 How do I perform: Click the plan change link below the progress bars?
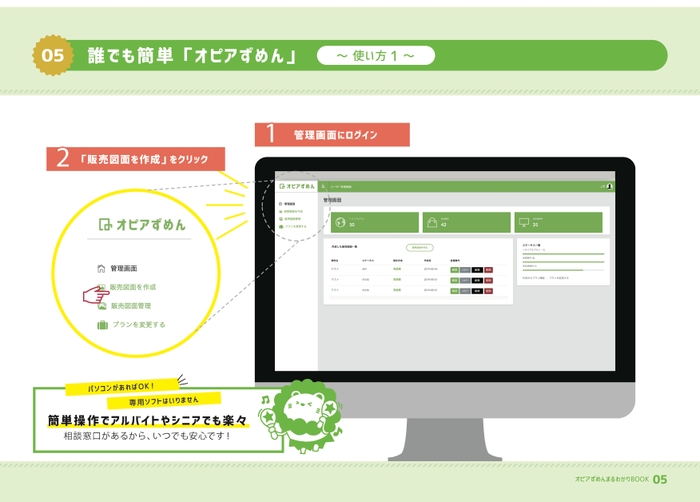559,278
